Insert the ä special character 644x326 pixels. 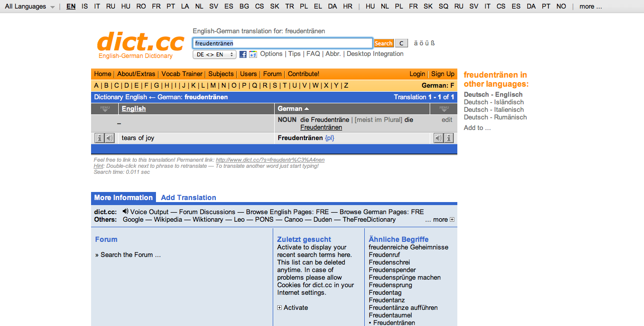click(416, 43)
